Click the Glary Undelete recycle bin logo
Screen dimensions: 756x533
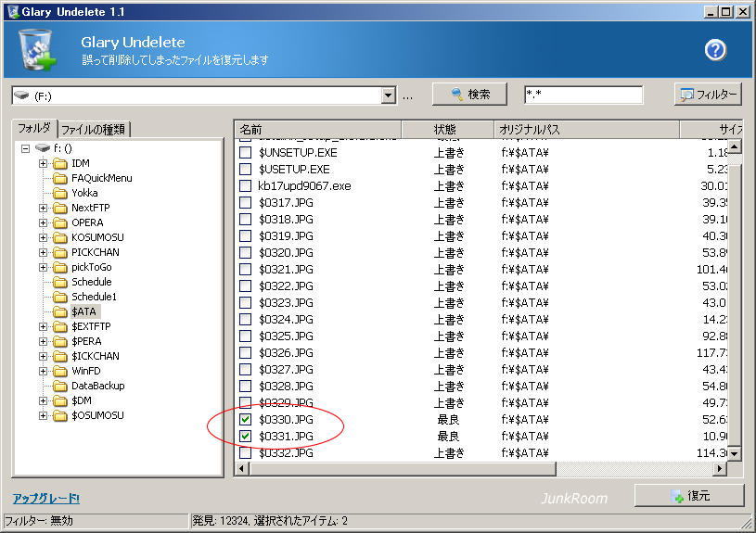coord(37,49)
